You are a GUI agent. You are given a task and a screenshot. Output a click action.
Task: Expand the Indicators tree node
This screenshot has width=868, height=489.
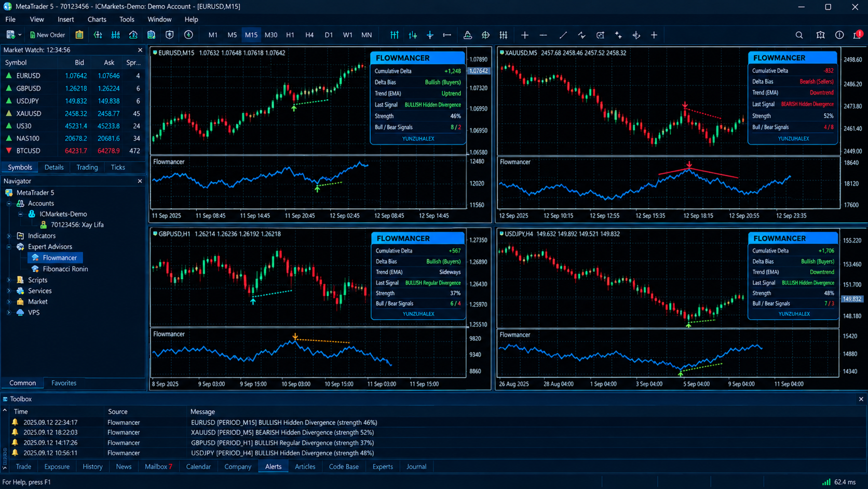point(9,236)
